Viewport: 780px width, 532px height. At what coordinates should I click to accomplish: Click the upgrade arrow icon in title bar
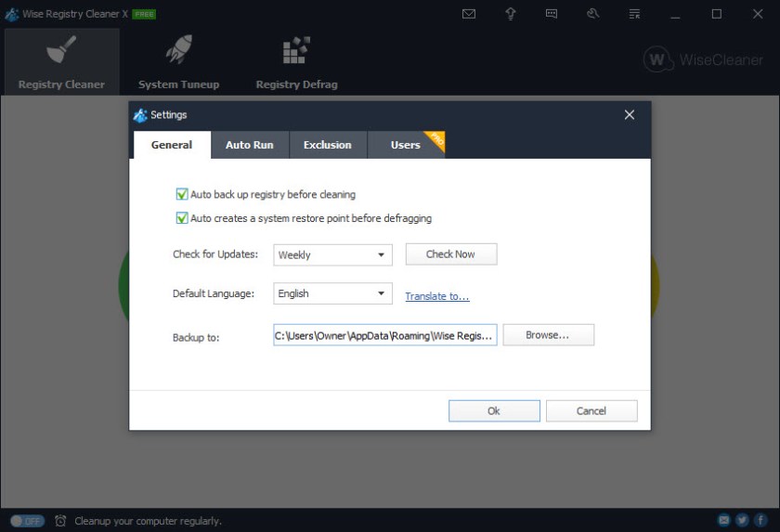(511, 14)
